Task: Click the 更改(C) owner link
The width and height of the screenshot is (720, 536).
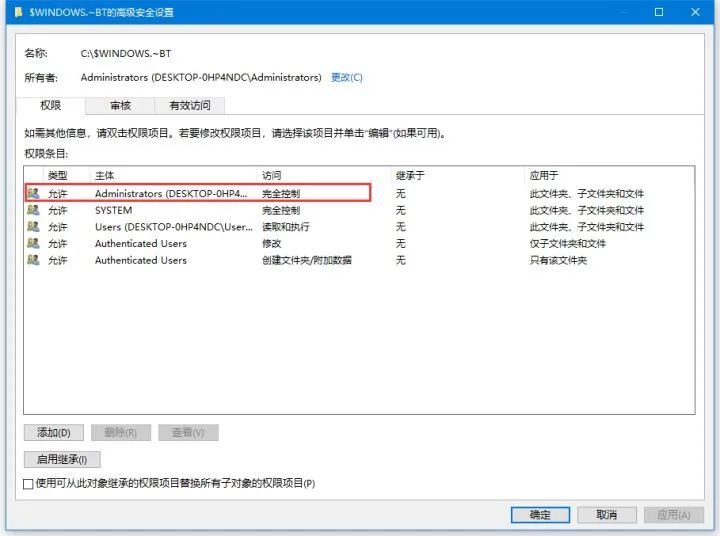Action: coord(347,77)
